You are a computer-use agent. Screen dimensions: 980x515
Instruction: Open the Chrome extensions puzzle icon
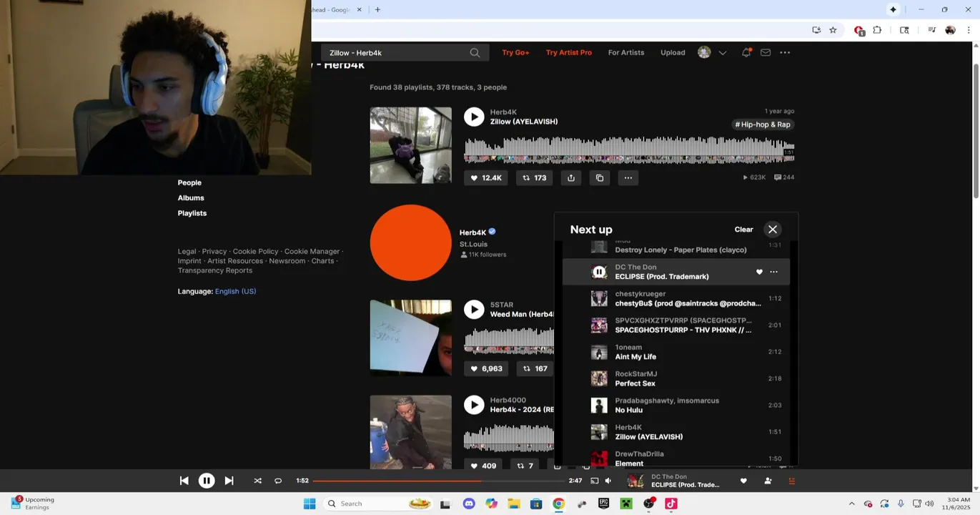click(877, 30)
